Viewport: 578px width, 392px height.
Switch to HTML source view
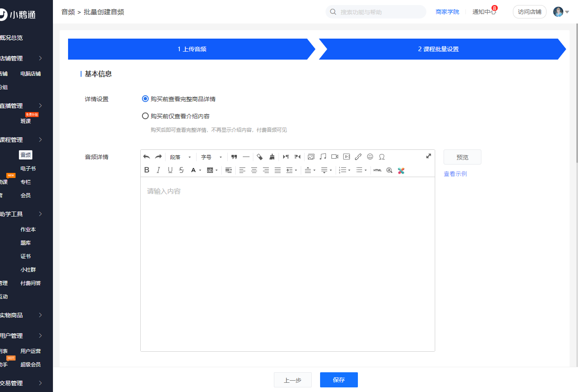coord(378,170)
